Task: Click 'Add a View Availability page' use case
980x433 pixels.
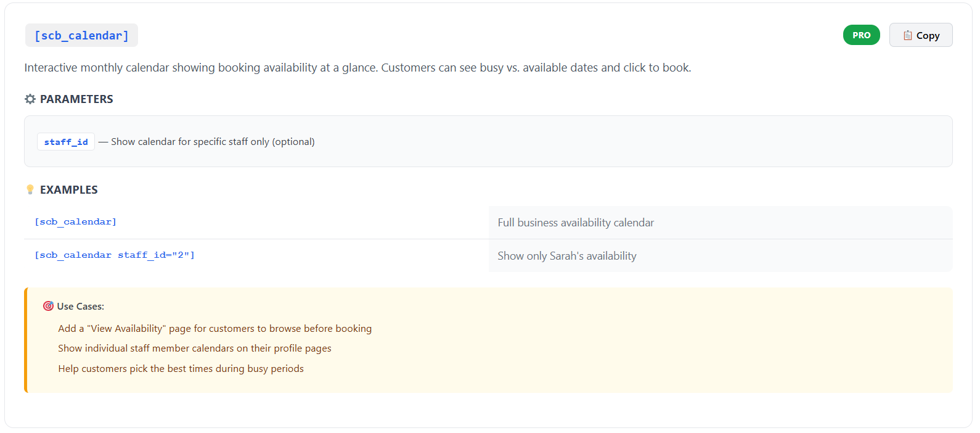Action: pyautogui.click(x=215, y=329)
